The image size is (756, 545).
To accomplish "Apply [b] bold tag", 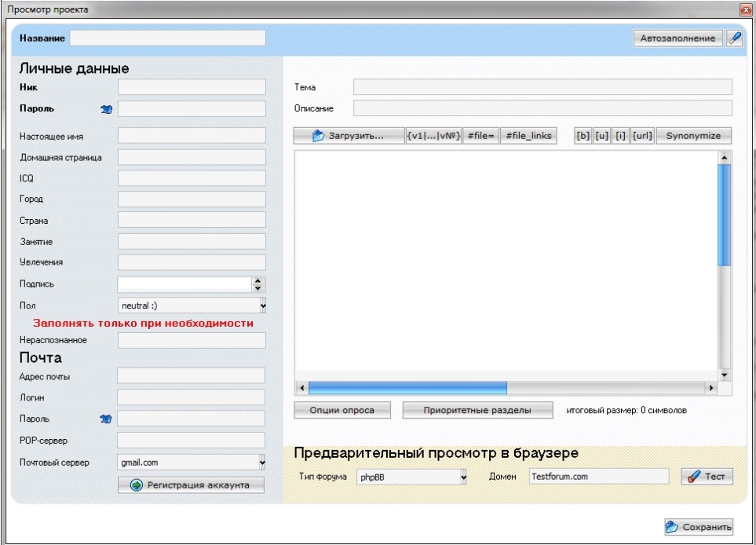I will [x=583, y=136].
